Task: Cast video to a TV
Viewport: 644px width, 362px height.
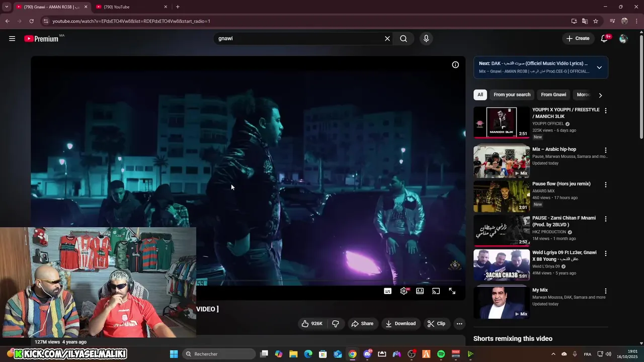Action: pos(436,291)
